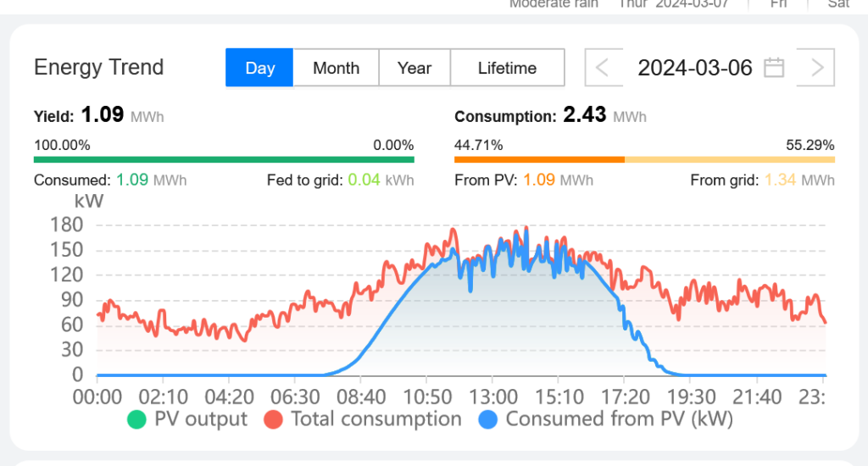Click the 13:00 time axis label
This screenshot has height=466, width=868.
coord(493,397)
